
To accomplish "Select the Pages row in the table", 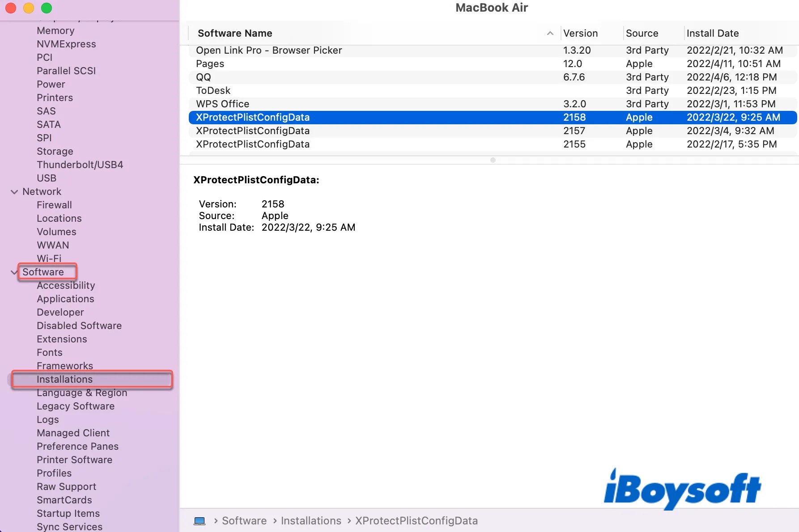I will (493, 64).
